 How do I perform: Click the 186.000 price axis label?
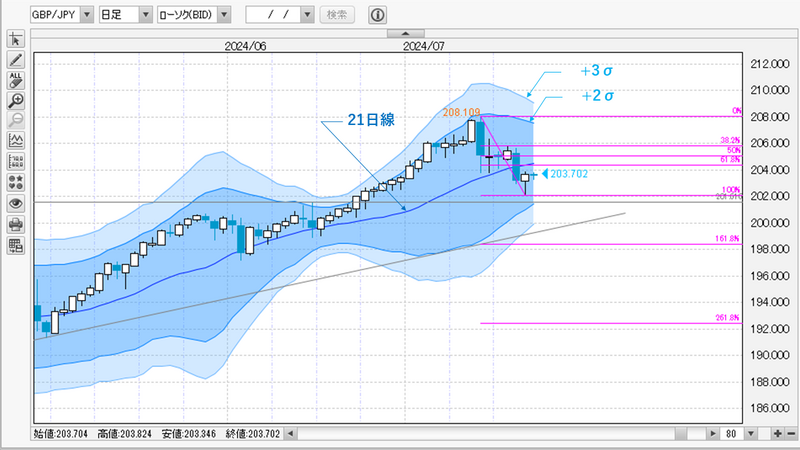click(x=769, y=408)
